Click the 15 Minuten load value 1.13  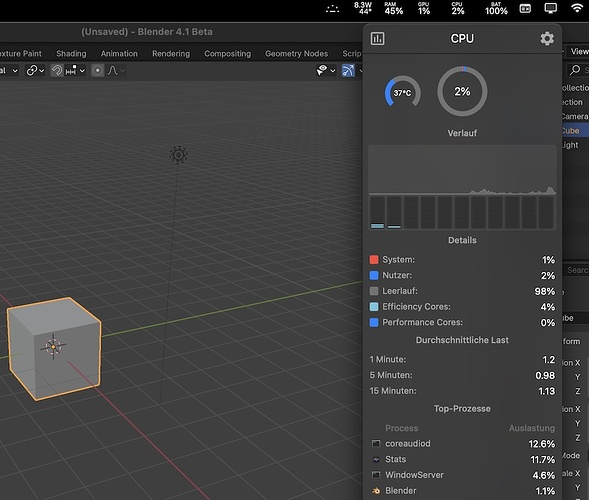click(x=547, y=391)
